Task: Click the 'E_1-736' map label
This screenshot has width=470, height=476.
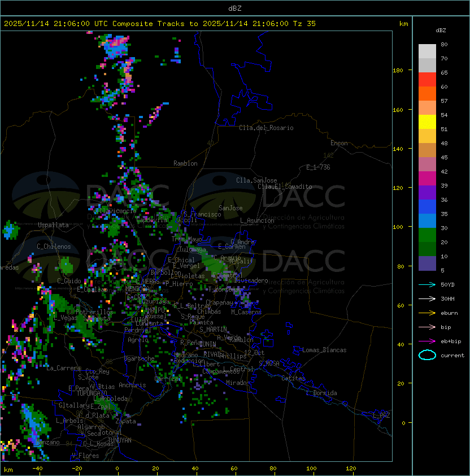Action: point(318,167)
